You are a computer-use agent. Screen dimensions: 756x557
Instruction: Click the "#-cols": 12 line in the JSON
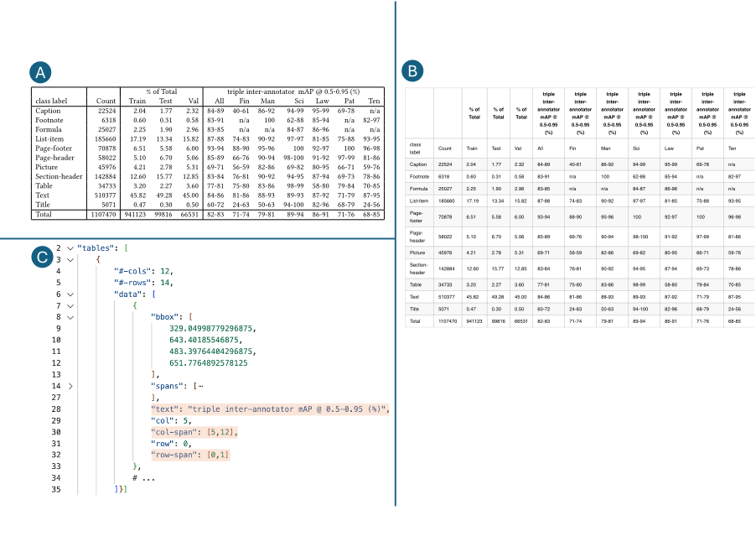pos(143,271)
